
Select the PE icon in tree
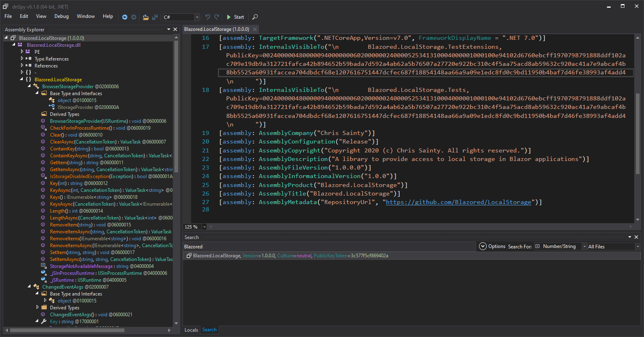[x=28, y=52]
